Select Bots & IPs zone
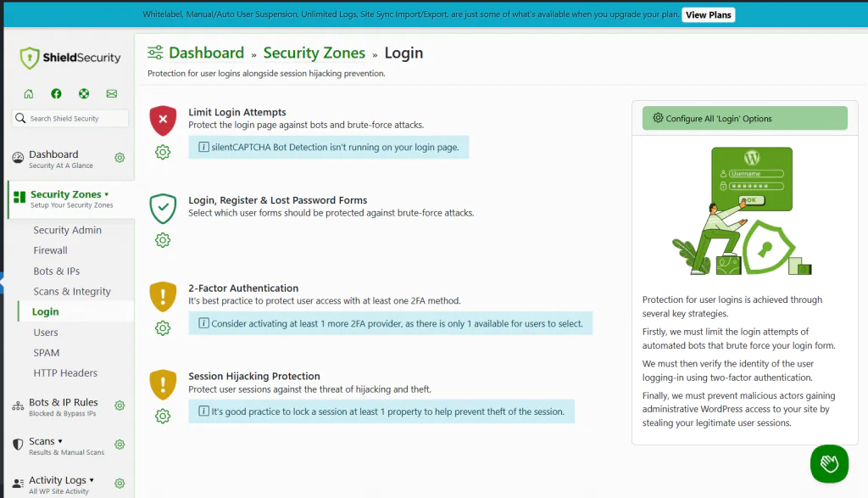Screen dimensions: 868x498 pos(57,271)
